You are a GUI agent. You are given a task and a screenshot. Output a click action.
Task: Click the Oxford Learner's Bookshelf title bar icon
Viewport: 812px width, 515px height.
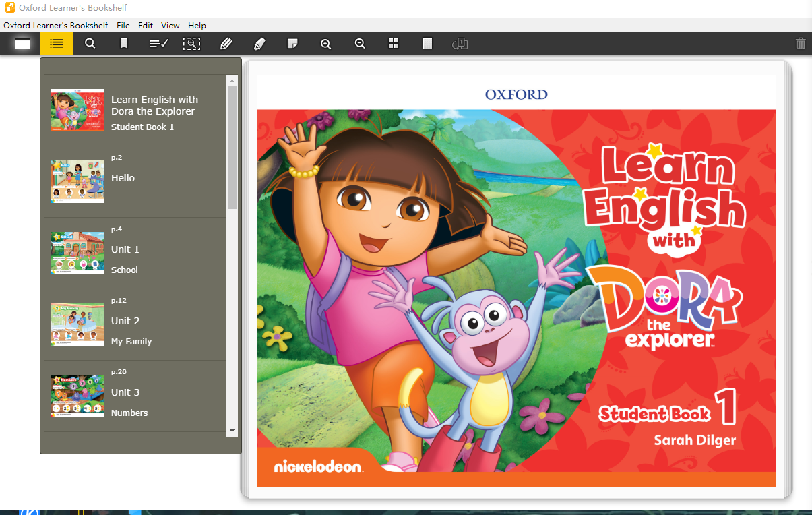10,8
